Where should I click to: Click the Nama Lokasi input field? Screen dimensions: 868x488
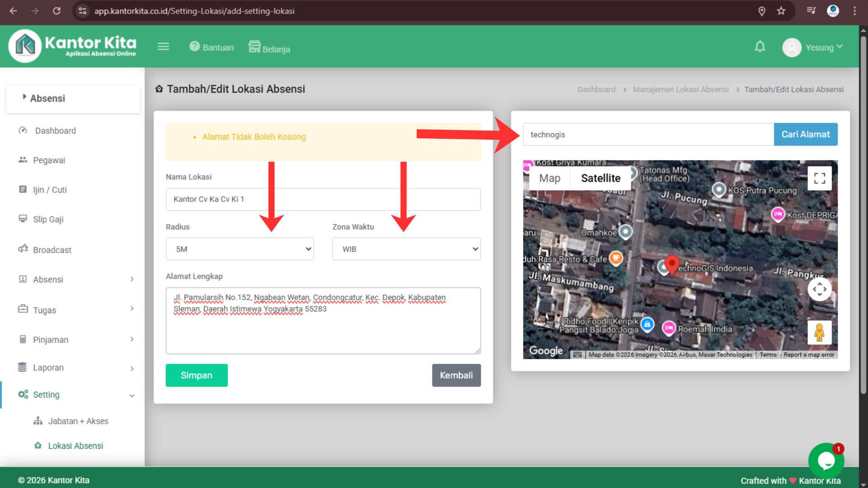(323, 199)
